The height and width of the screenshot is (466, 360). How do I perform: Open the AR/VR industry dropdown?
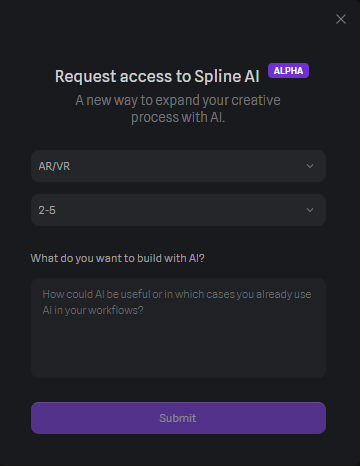178,166
